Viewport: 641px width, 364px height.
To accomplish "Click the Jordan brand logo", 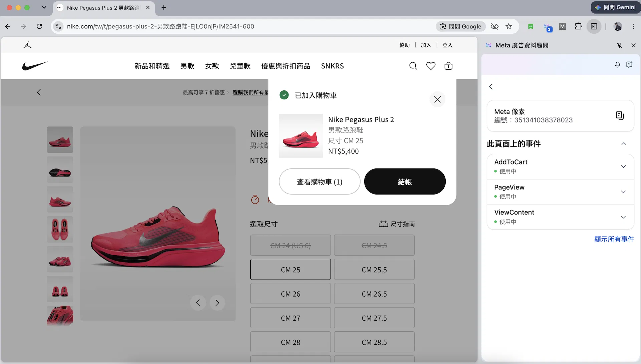I will (x=27, y=45).
